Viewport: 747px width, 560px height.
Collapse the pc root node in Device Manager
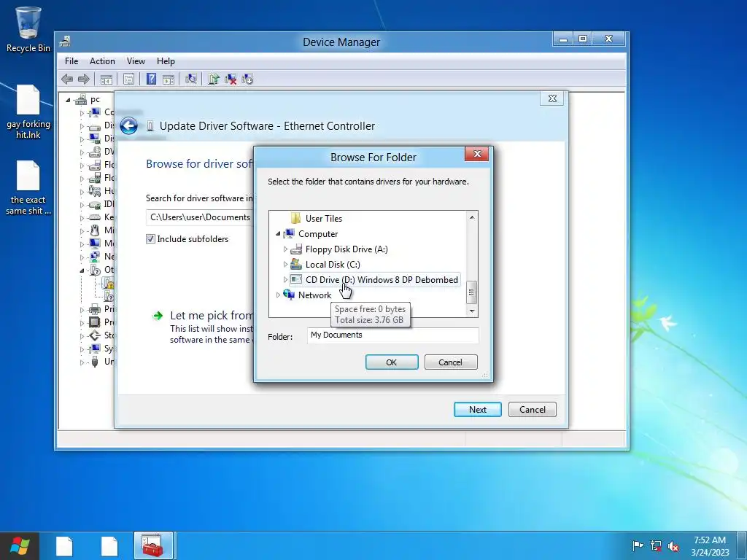(x=68, y=99)
